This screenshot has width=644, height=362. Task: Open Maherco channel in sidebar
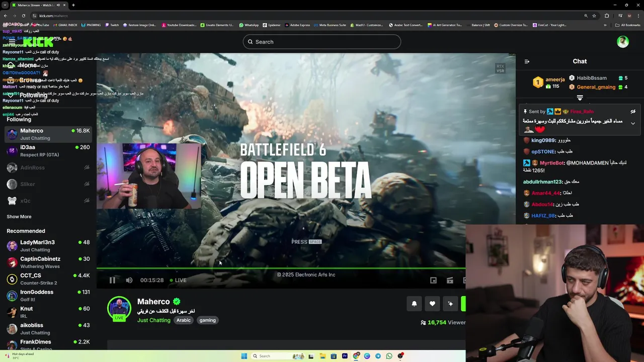48,134
